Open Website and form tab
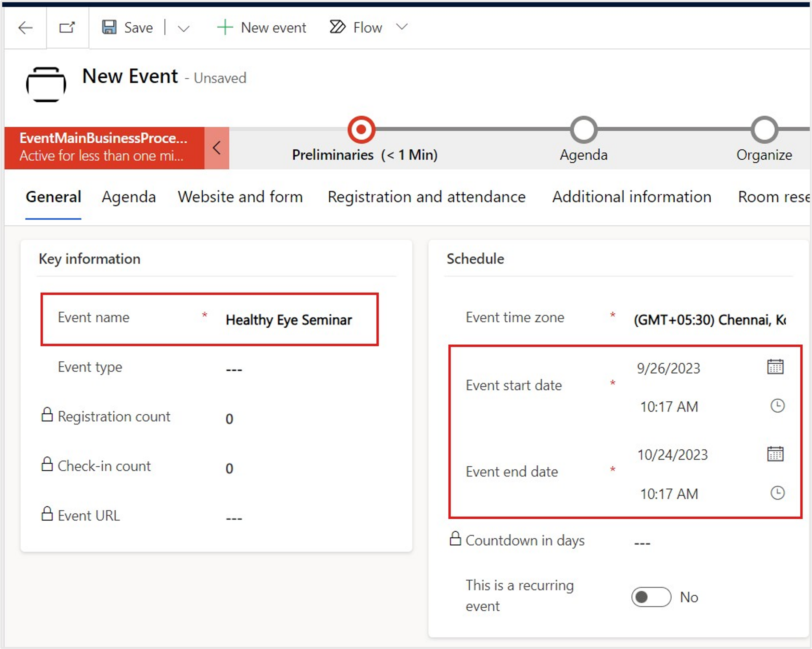Viewport: 812px width, 649px height. (240, 197)
